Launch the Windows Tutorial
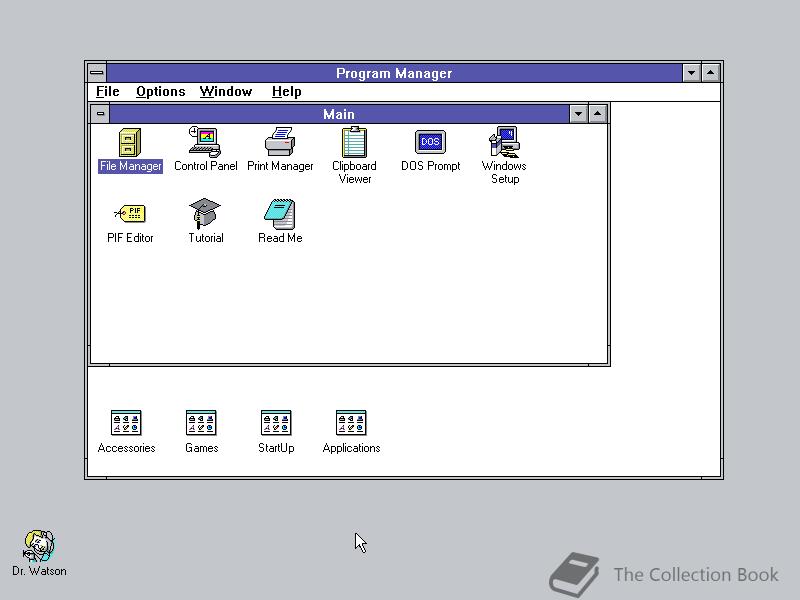This screenshot has width=800, height=600. click(x=205, y=213)
